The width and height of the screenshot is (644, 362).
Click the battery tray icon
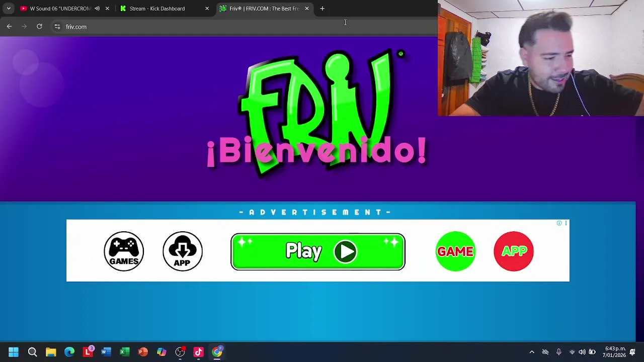(x=592, y=352)
